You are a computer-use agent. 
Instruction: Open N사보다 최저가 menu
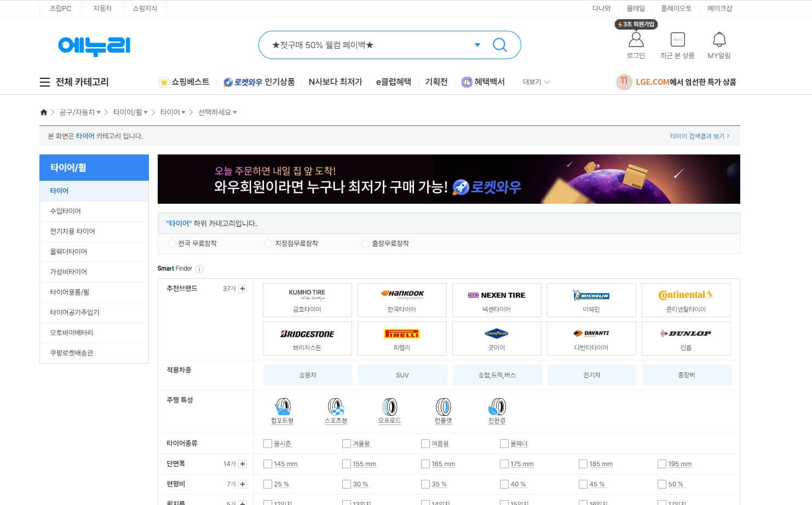(335, 82)
